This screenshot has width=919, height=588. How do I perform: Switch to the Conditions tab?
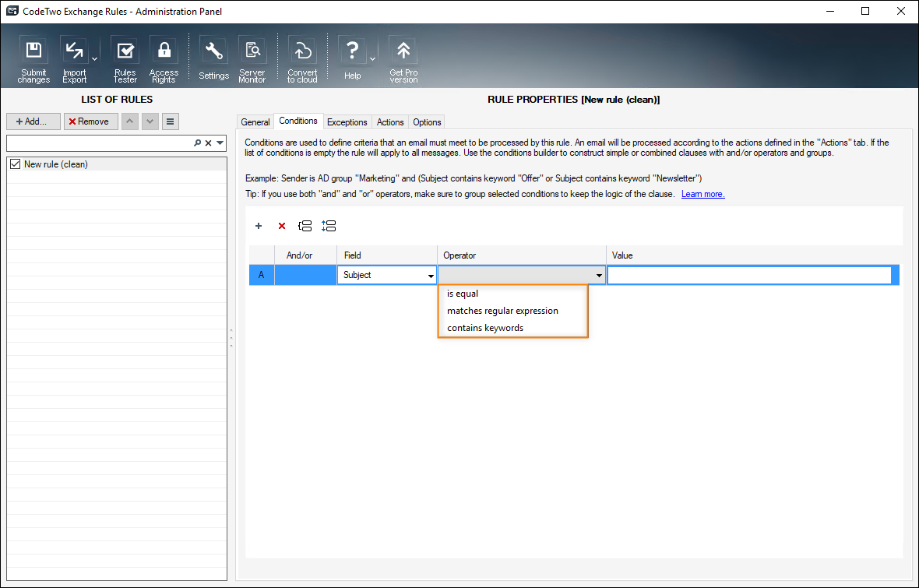pyautogui.click(x=298, y=121)
